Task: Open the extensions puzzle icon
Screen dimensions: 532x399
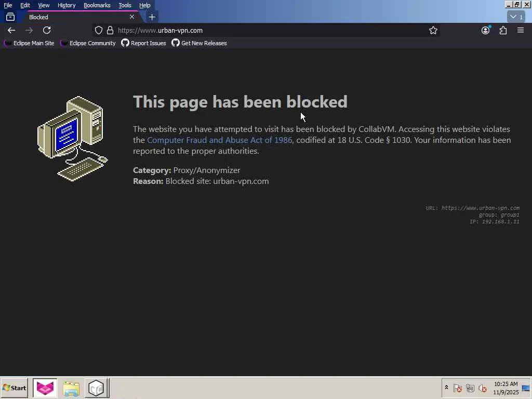Action: [x=503, y=30]
